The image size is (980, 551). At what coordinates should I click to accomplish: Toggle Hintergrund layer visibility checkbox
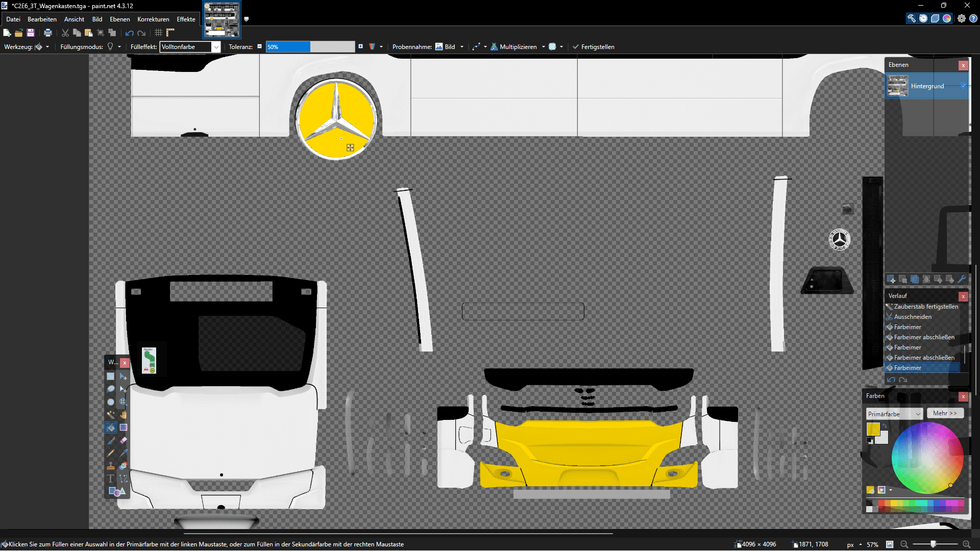click(963, 86)
